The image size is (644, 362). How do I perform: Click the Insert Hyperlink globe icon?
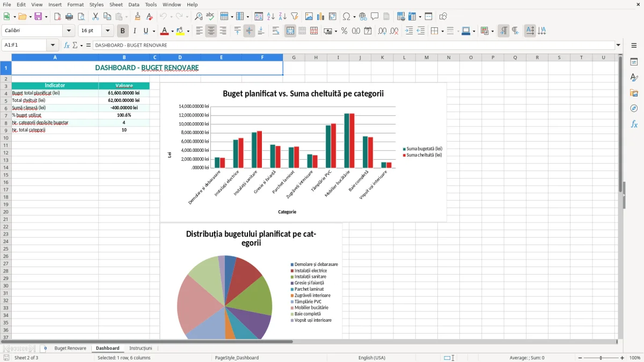tap(363, 17)
